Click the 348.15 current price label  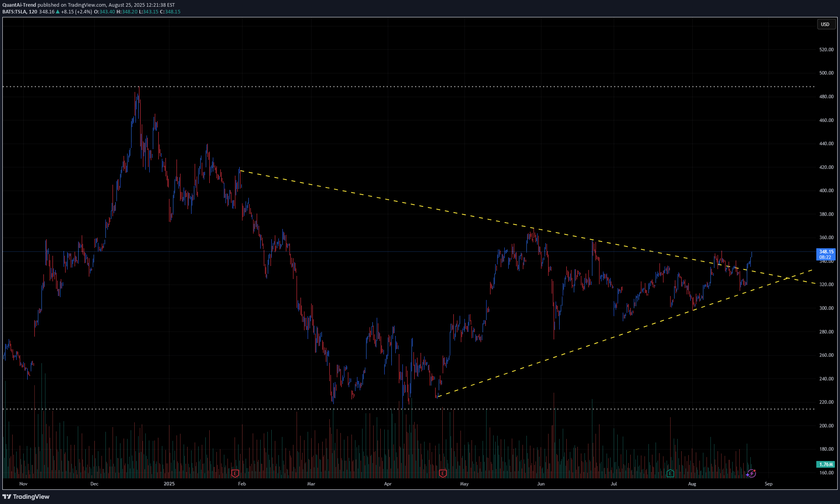pos(826,252)
